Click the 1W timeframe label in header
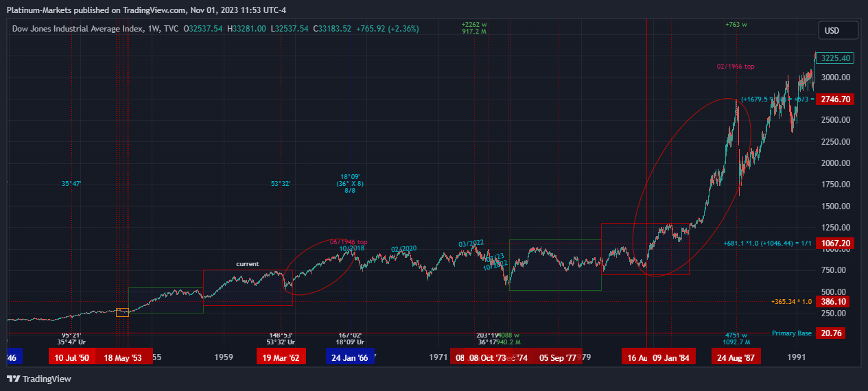868x391 pixels. tap(154, 29)
